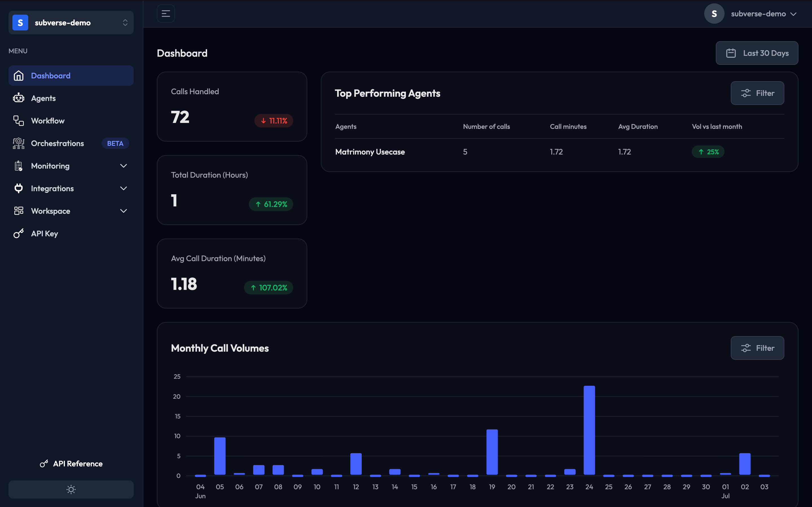Open the subverse-demo workspace switcher

71,23
